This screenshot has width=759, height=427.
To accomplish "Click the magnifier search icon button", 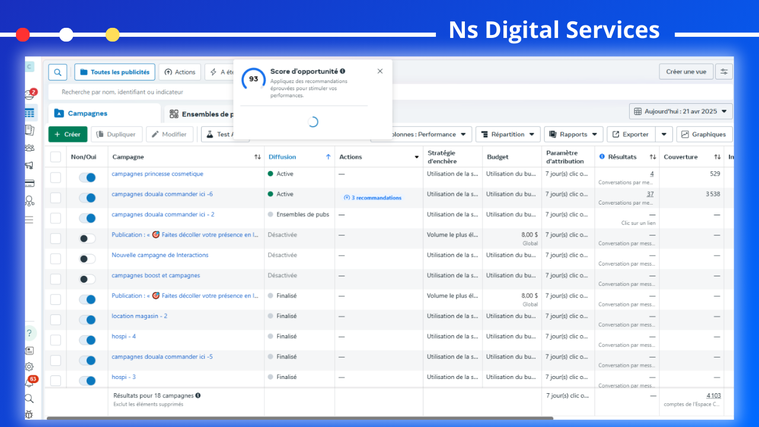I will (58, 72).
